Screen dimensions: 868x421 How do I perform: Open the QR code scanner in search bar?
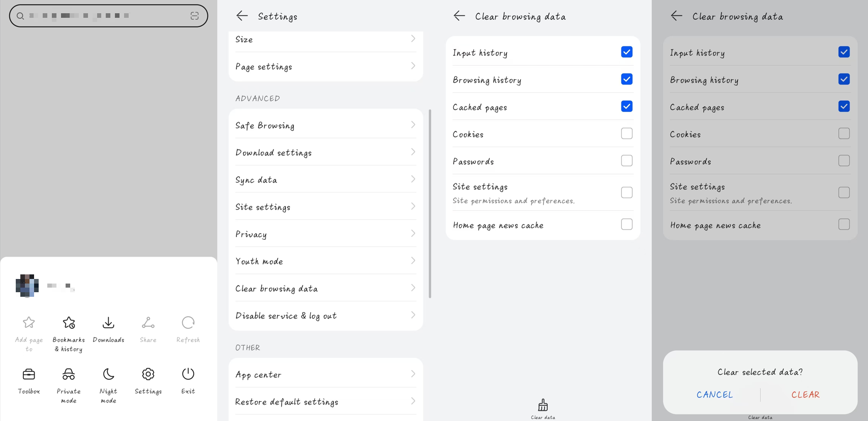click(x=195, y=15)
